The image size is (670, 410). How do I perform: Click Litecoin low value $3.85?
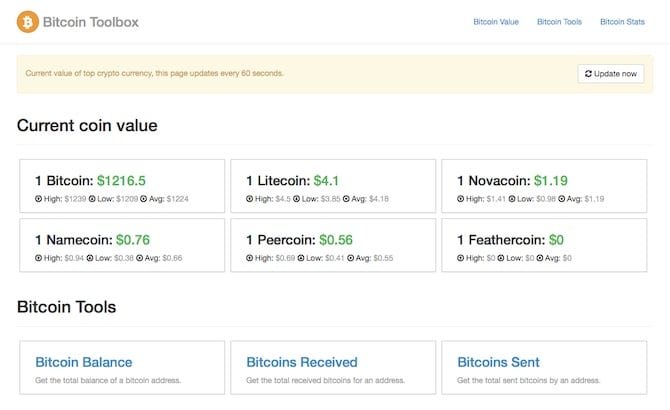331,199
